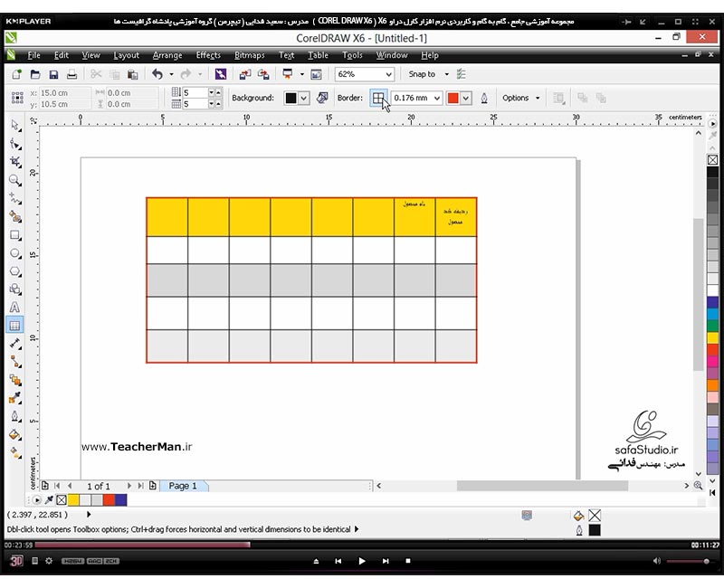Screen dimensions: 724x588
Task: Select the Basic Shapes tool
Action: click(15, 289)
